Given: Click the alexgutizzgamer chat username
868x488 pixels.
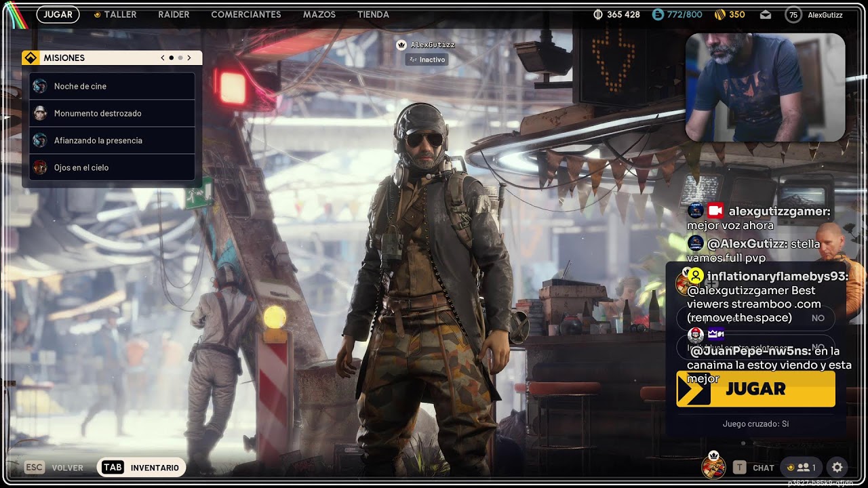Looking at the screenshot, I should 779,211.
